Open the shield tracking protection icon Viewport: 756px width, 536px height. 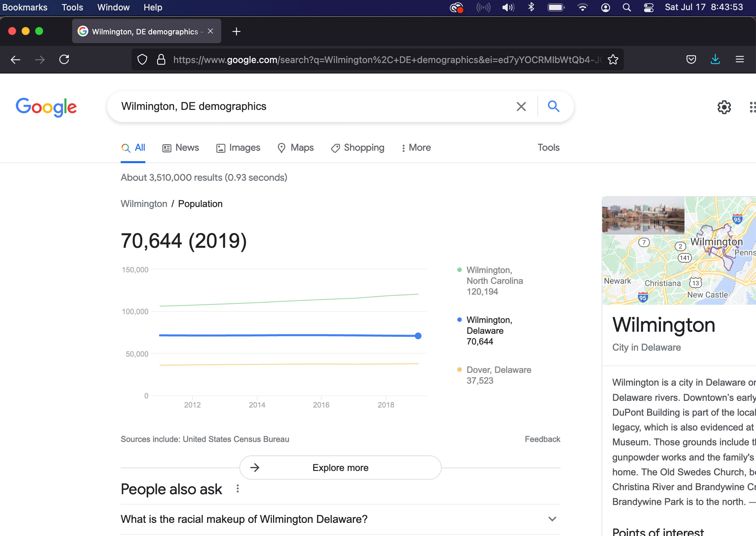(x=142, y=60)
